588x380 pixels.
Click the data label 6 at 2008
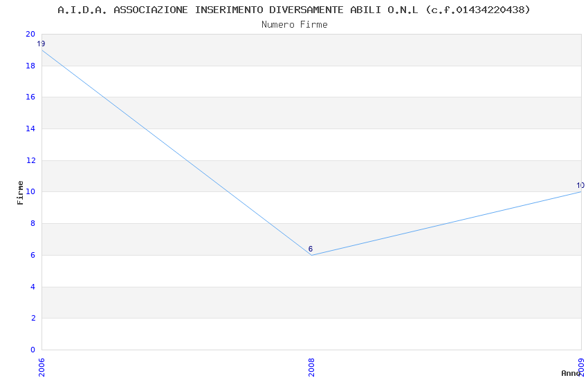[311, 249]
